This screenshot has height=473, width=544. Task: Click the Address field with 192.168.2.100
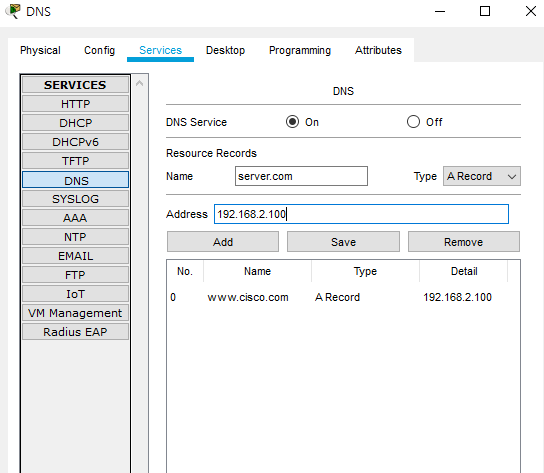tap(361, 214)
